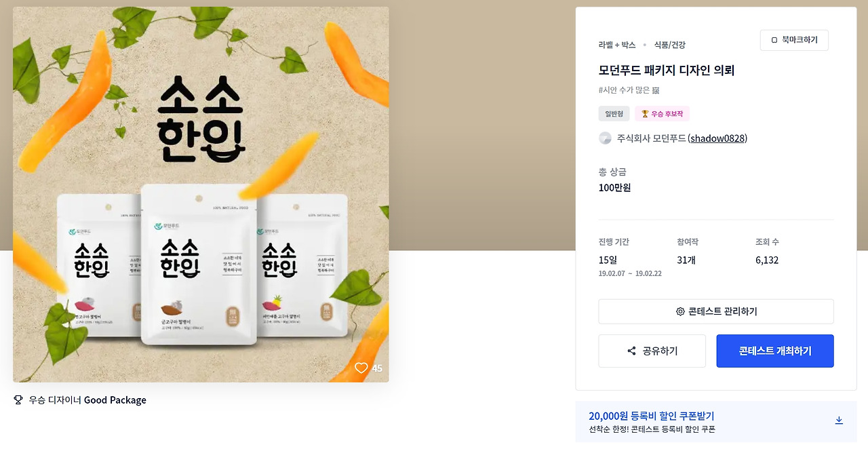Click the Good Package designer name
Screen dimensions: 868x449
[115, 400]
